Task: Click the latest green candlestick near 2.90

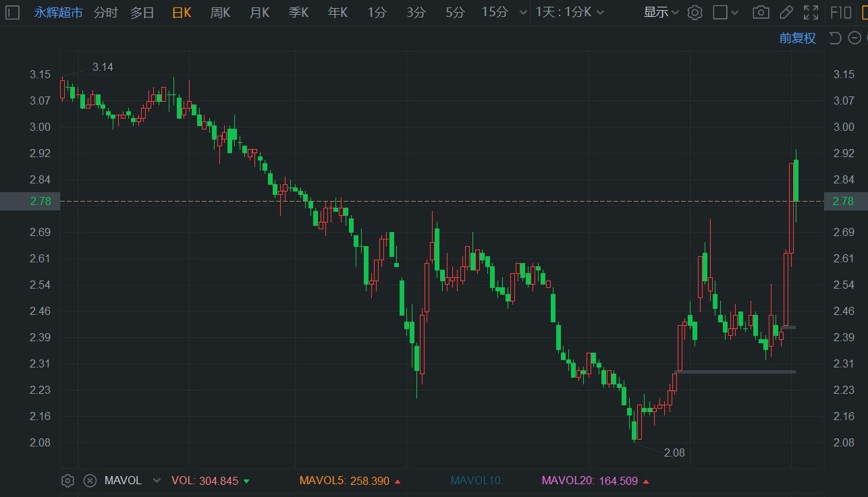Action: point(796,180)
